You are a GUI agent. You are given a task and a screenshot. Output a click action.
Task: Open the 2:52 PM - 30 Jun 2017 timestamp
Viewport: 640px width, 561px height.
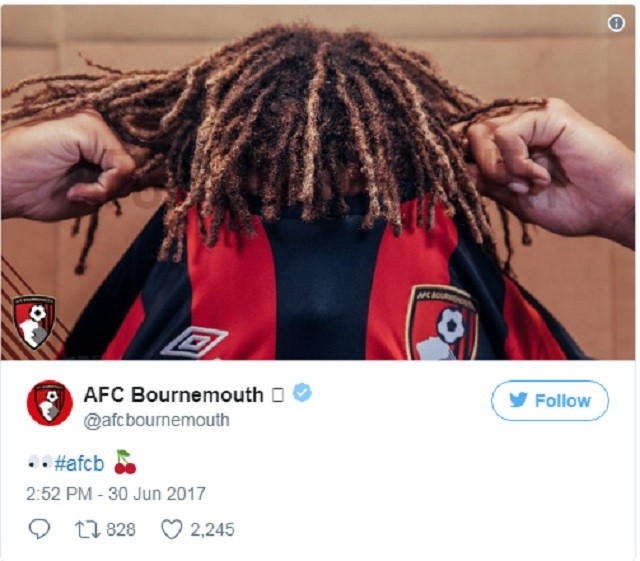tap(116, 494)
